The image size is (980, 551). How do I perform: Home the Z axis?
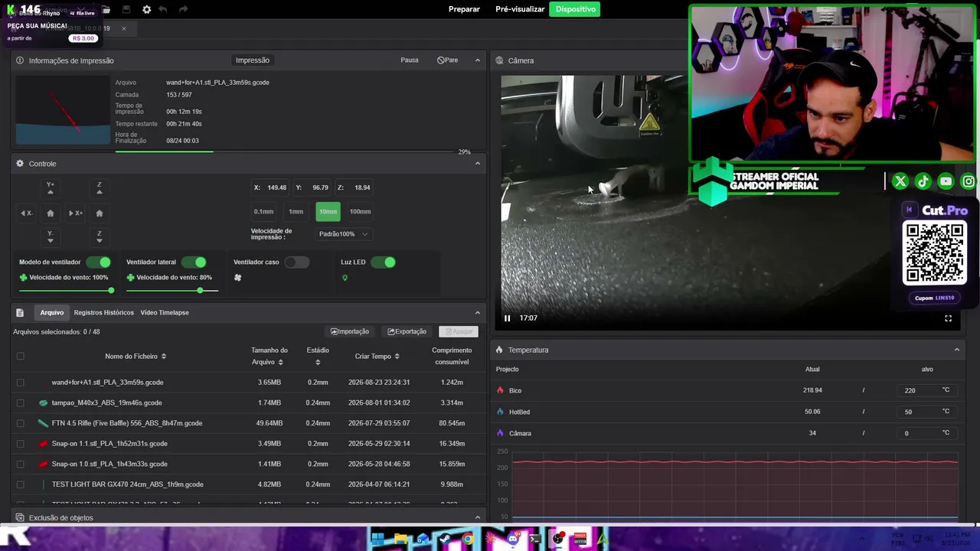pos(99,213)
